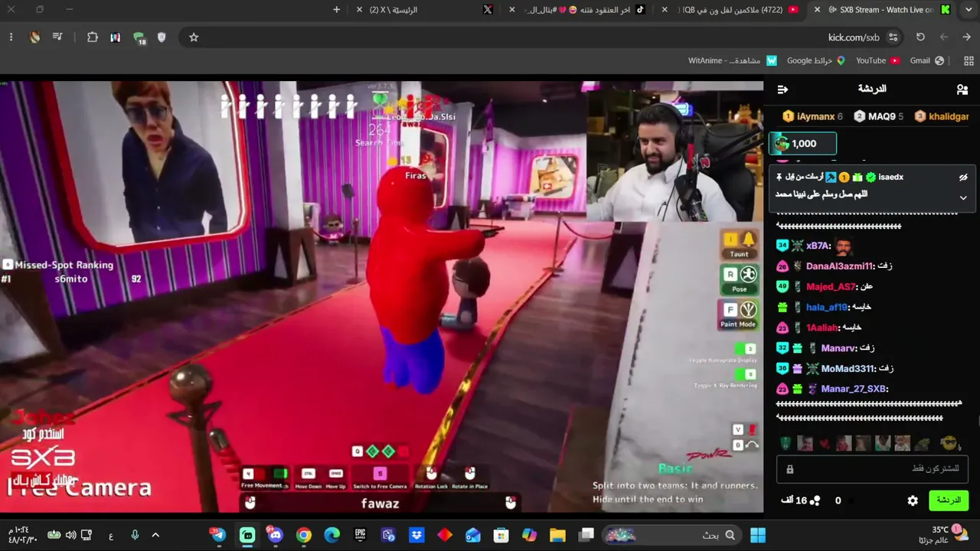Open the Gmail bookmark
The height and width of the screenshot is (551, 980).
coord(927,60)
